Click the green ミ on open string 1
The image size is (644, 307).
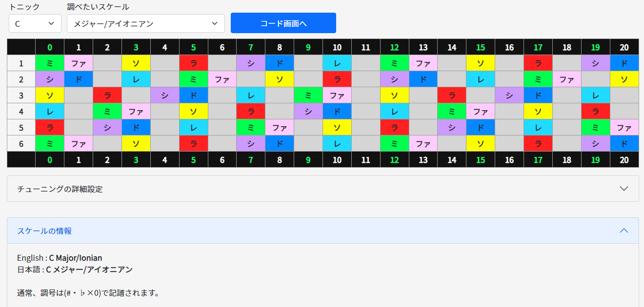click(x=49, y=63)
